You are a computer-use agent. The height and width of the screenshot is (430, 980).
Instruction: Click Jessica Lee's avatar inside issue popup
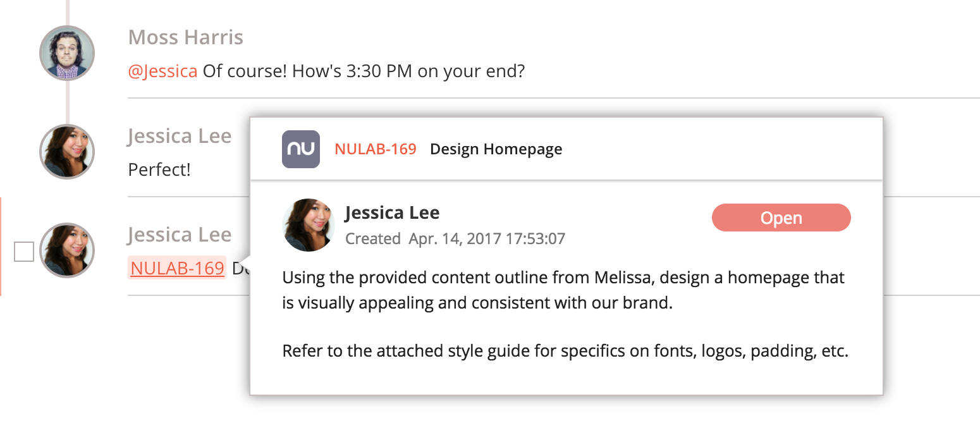pos(308,225)
